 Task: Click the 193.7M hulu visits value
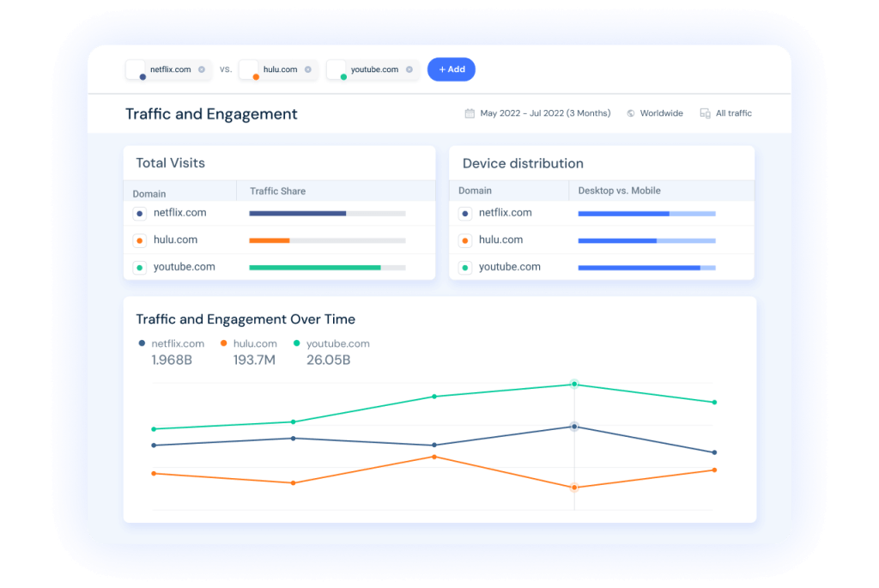(254, 360)
